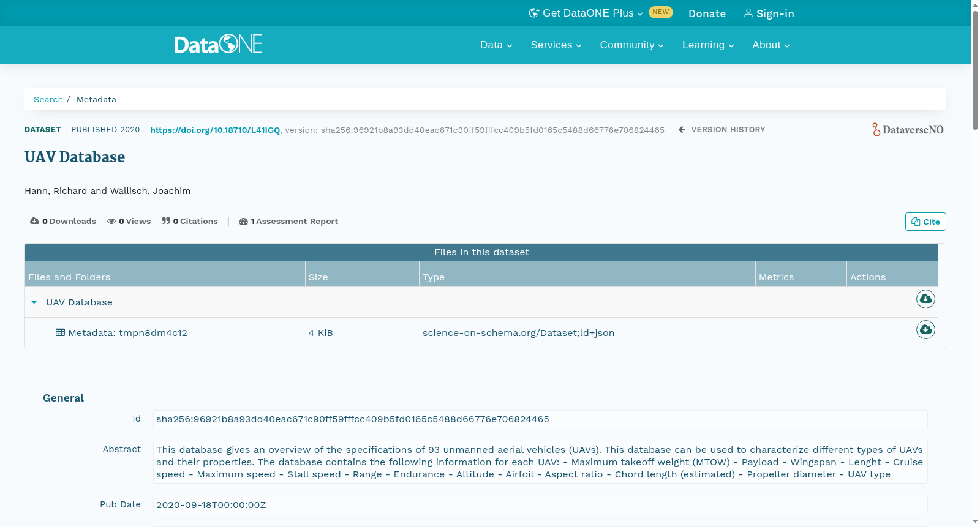This screenshot has width=980, height=527.
Task: Click the Pub Date value 2020-09-18T00:00:00Z
Action: pos(540,505)
